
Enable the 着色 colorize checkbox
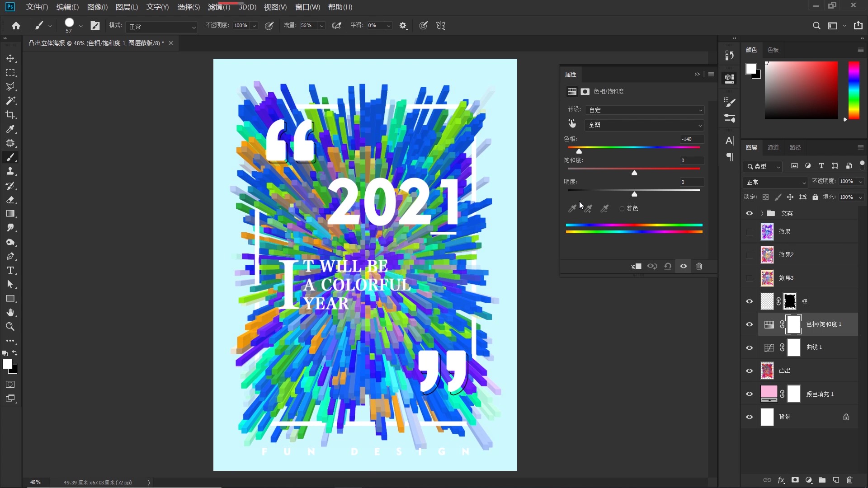(x=622, y=209)
